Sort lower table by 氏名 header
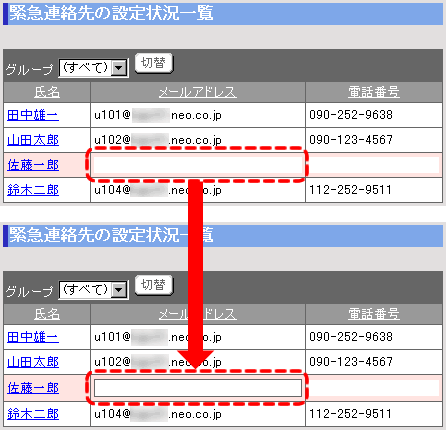Image resolution: width=446 pixels, height=430 pixels. click(47, 314)
